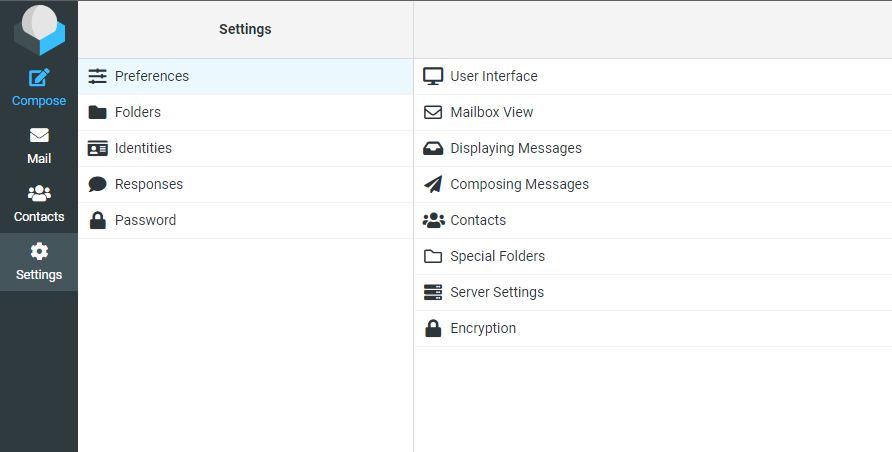
Task: Click the Preferences sliders icon
Action: (97, 76)
